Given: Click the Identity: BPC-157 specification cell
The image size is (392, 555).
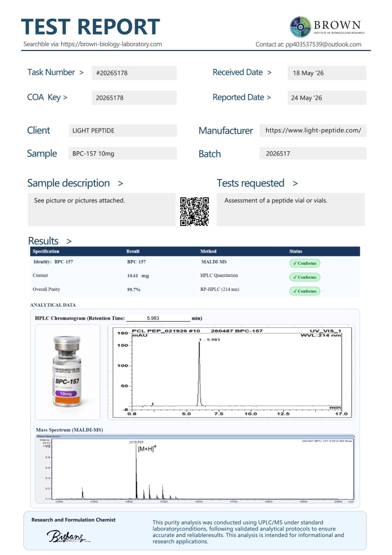Looking at the screenshot, I should coord(53,262).
